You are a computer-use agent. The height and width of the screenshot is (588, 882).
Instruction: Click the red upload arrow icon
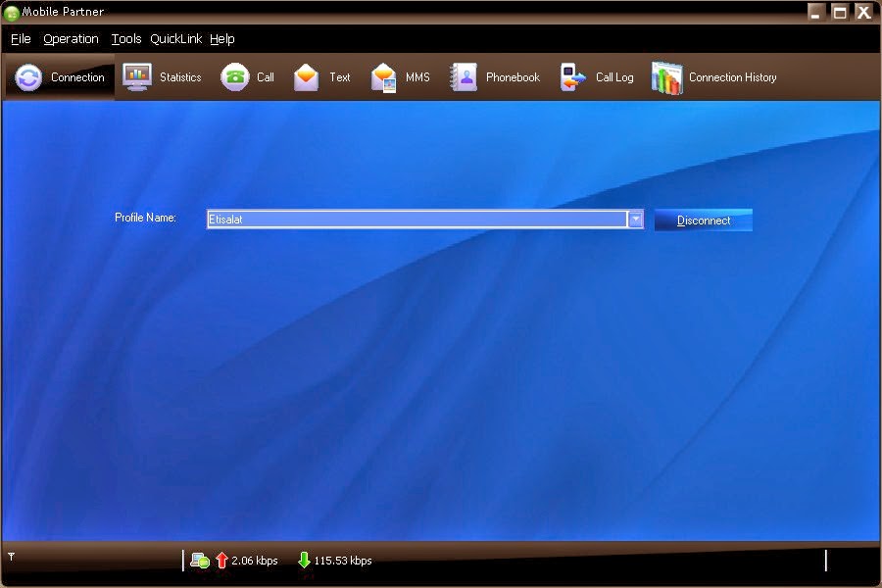221,560
